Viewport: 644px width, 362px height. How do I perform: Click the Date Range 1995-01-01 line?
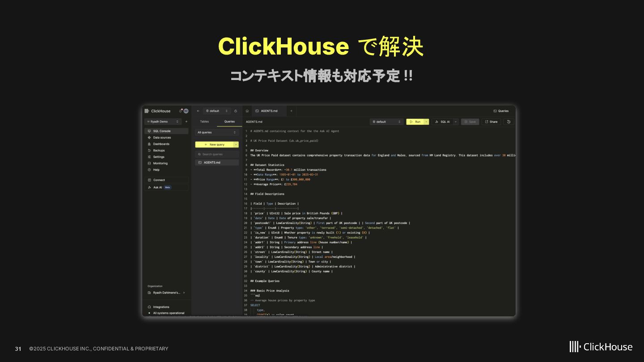pyautogui.click(x=284, y=175)
